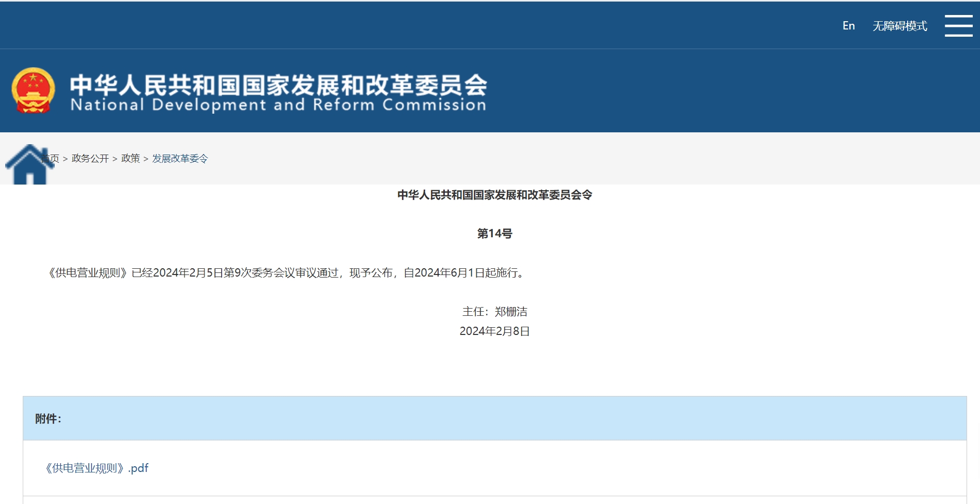Viewport: 980px width, 504px height.
Task: Click the signature line 主任：郑栅洁
Action: pos(494,312)
